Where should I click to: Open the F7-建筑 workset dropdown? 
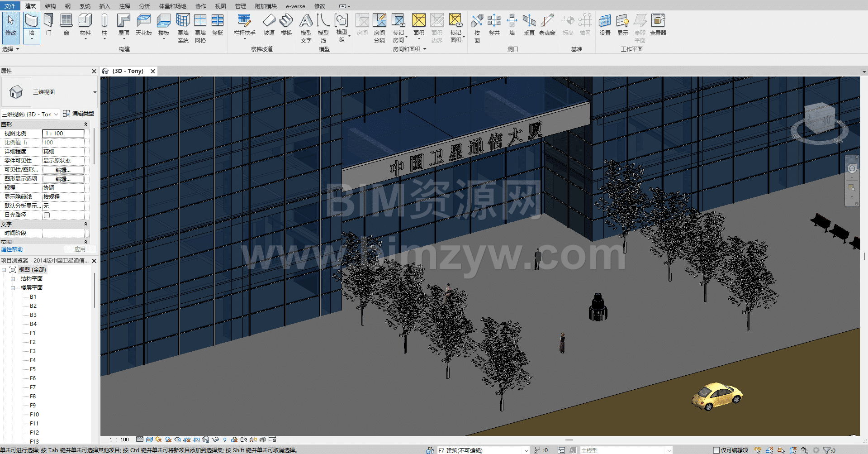pos(526,450)
